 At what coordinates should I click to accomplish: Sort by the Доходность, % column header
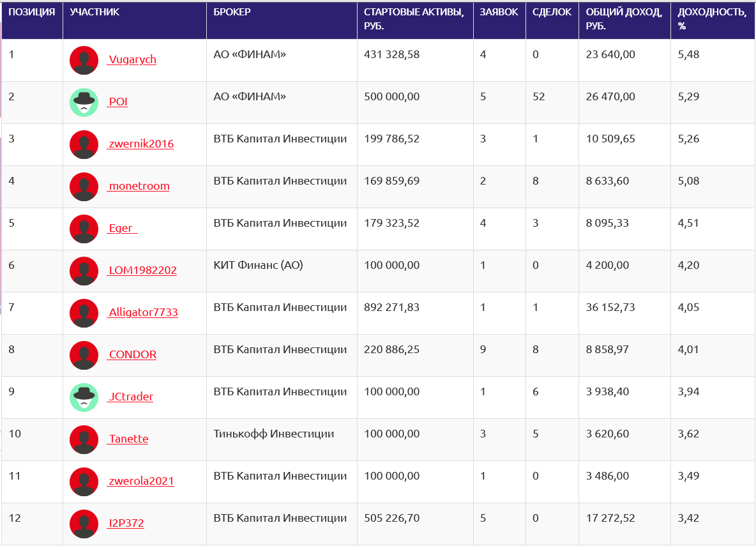(x=711, y=19)
